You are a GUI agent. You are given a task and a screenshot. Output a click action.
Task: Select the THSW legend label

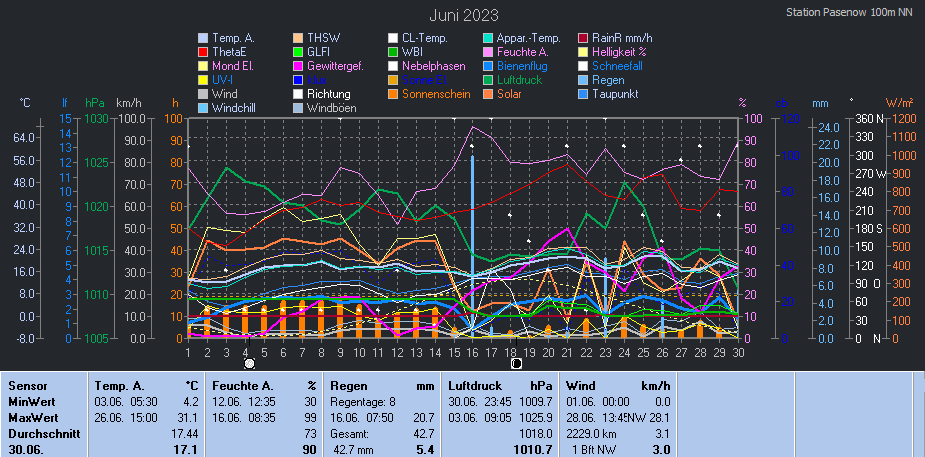click(323, 38)
